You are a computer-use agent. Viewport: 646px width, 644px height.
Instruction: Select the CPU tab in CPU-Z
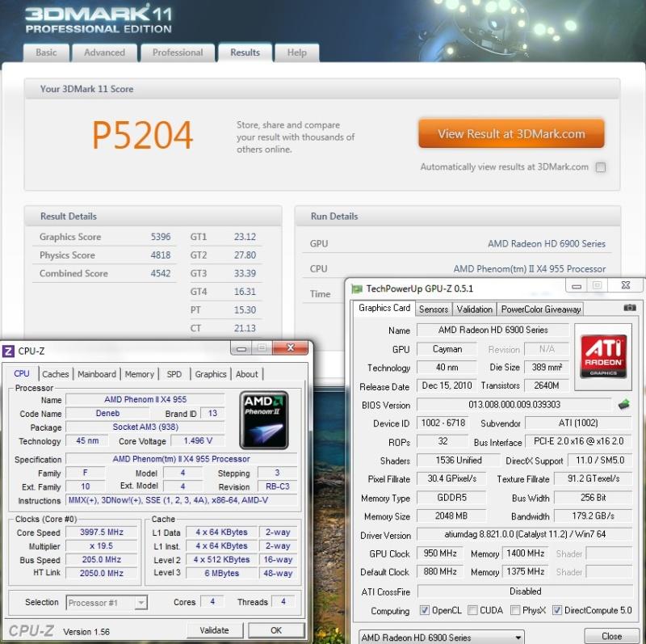pos(22,373)
